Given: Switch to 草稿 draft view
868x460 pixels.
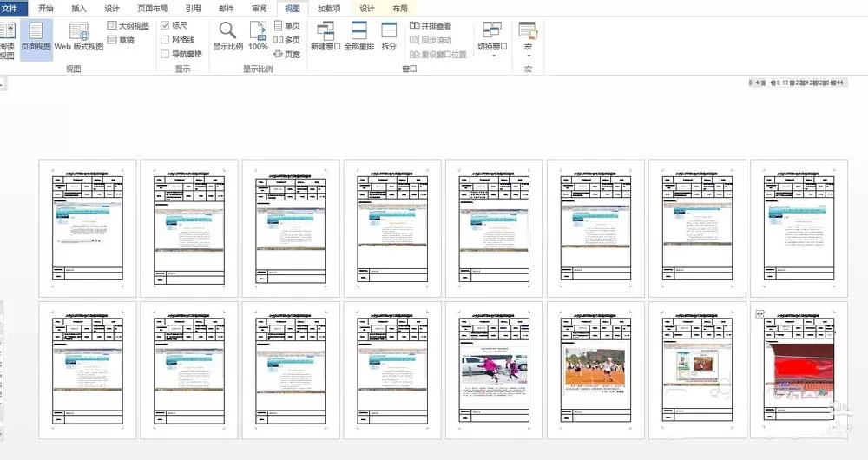Looking at the screenshot, I should point(121,40).
